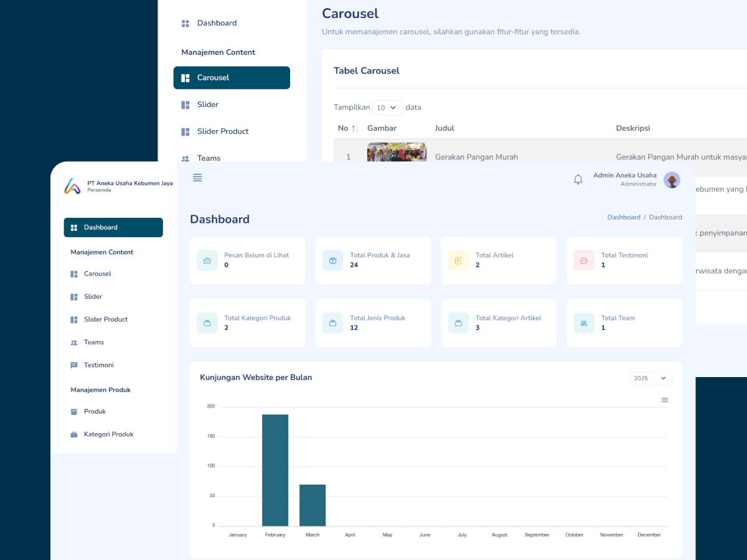Image resolution: width=747 pixels, height=560 pixels.
Task: Open the admin profile avatar
Action: point(672,180)
